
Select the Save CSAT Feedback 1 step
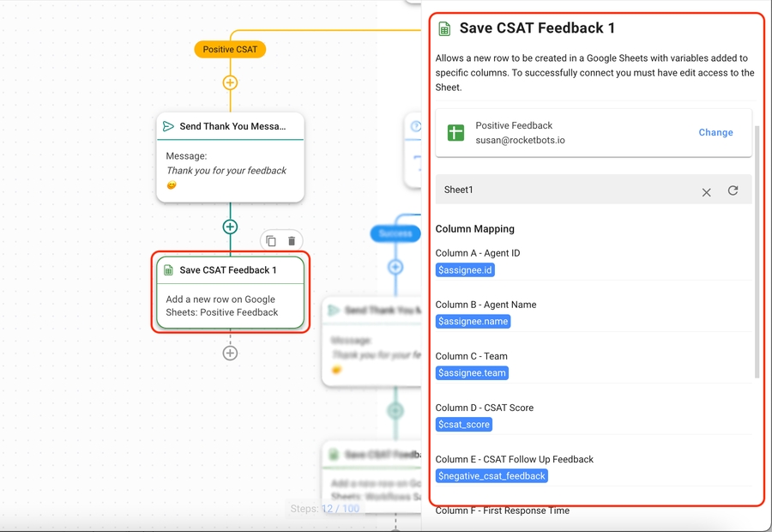230,293
